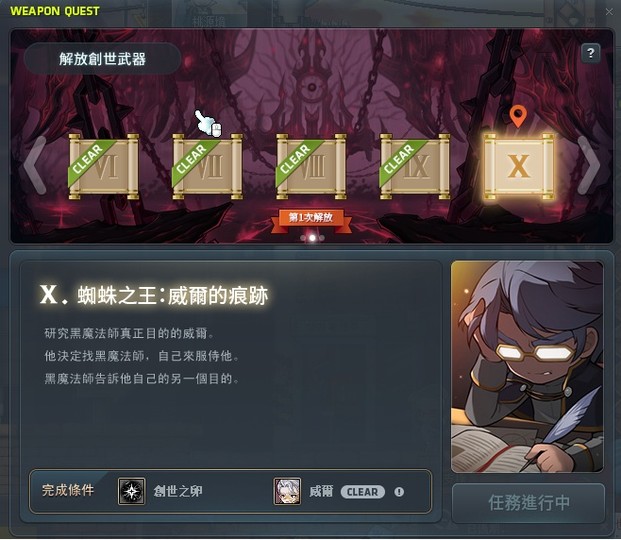Click the 創世之卵 item icon

pyautogui.click(x=131, y=491)
